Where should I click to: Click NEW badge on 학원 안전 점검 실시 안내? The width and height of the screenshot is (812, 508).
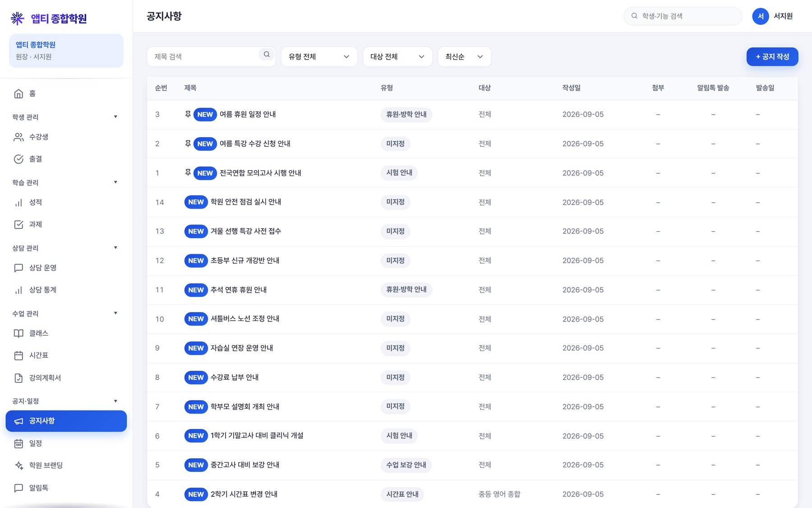point(196,202)
